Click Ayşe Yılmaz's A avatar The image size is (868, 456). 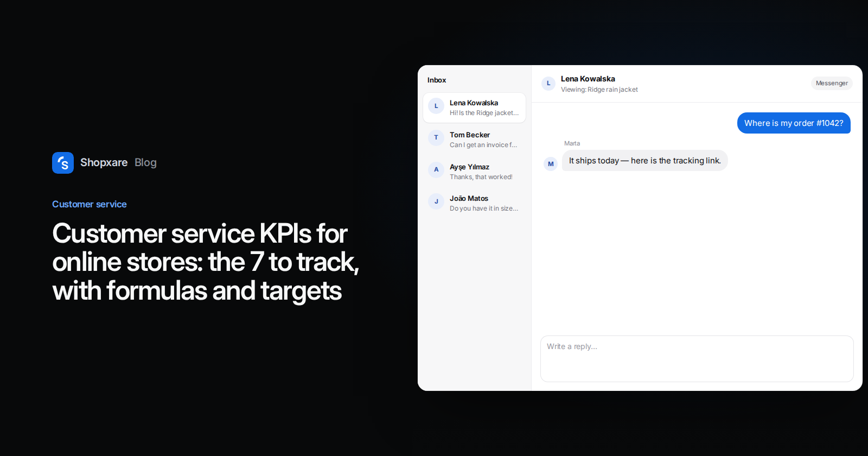pos(436,169)
